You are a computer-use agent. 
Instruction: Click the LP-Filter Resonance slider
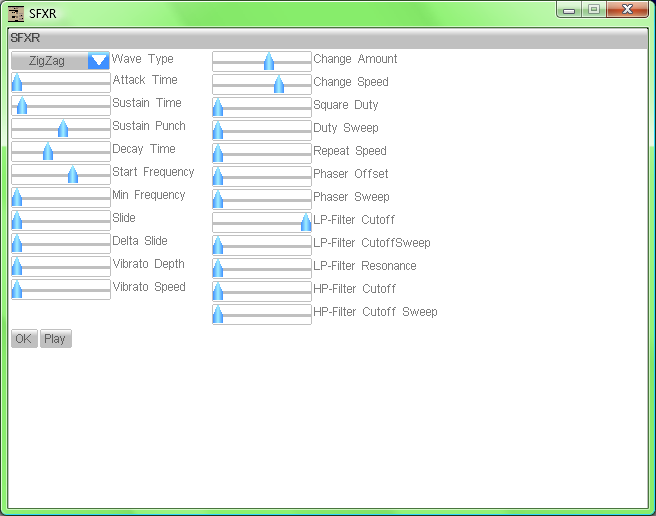pos(262,269)
